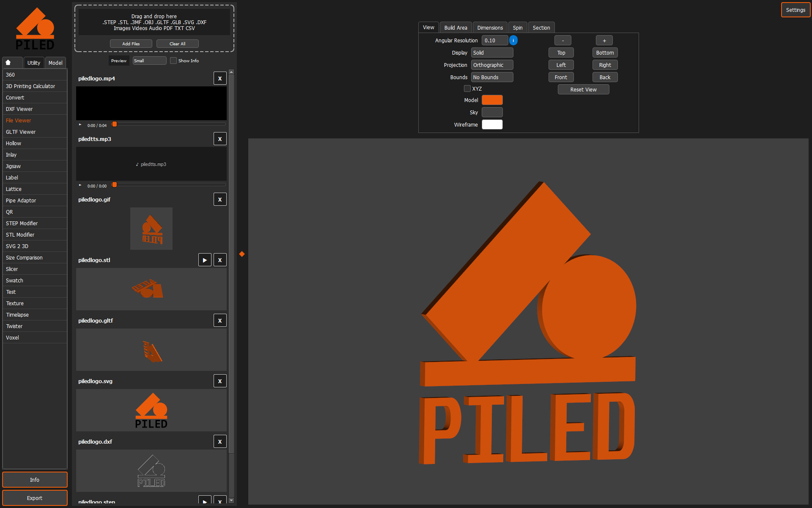
Task: Set view to Front
Action: [561, 77]
